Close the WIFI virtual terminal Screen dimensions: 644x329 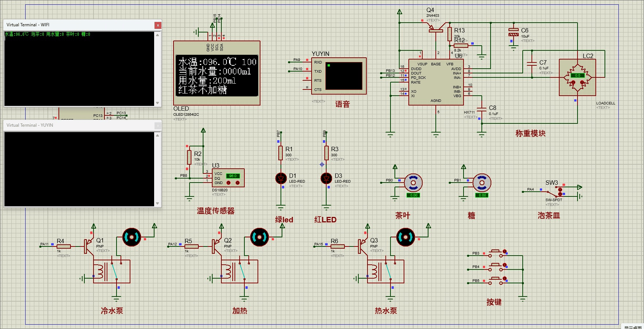(x=157, y=25)
